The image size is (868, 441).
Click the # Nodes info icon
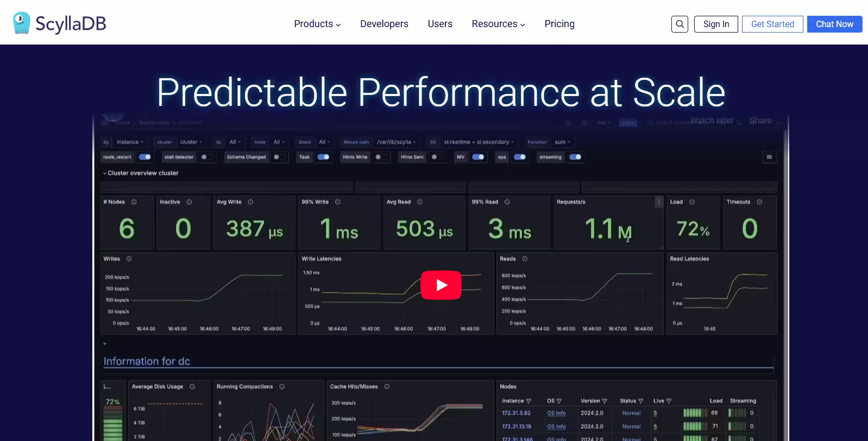[134, 202]
